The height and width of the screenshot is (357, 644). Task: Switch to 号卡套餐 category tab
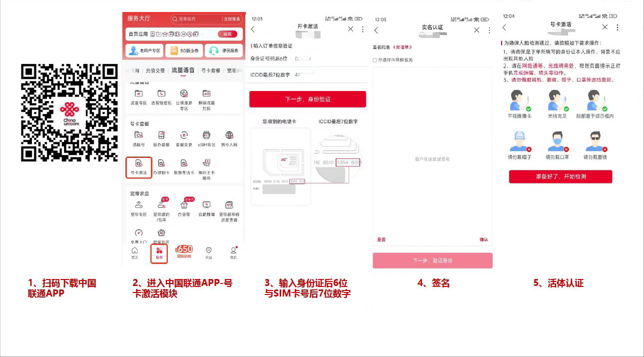point(211,70)
